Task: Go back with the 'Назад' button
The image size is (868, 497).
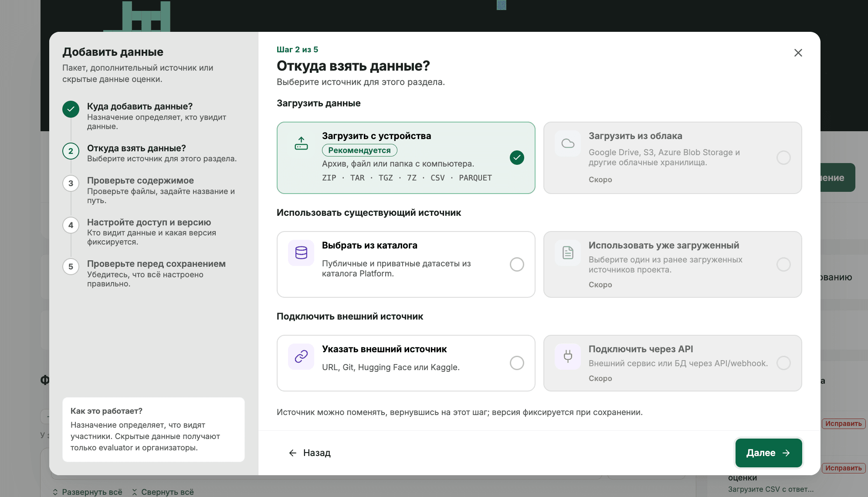Action: coord(310,453)
